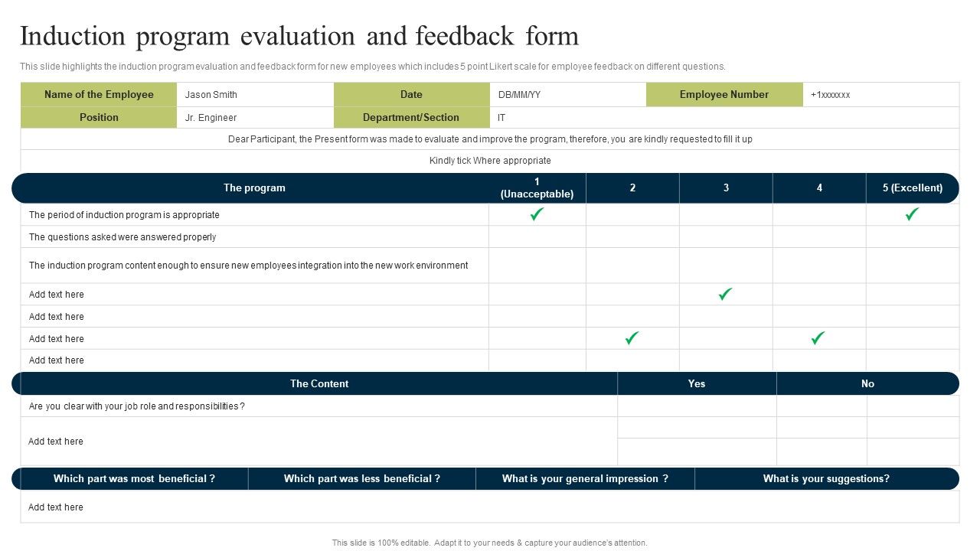Screen dimensions: 980x551
Task: Click the 'Yes' column header
Action: [x=697, y=384]
